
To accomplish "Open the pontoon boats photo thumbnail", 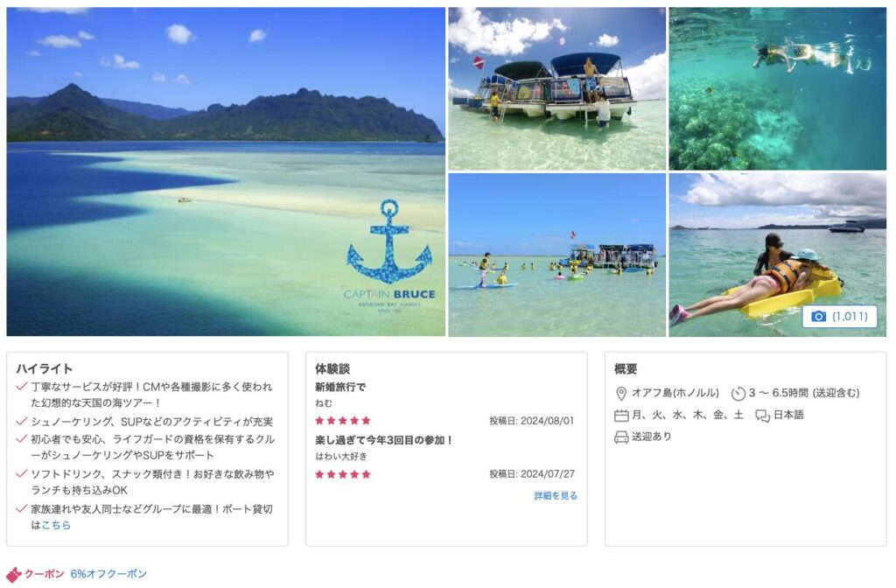I will (x=557, y=88).
